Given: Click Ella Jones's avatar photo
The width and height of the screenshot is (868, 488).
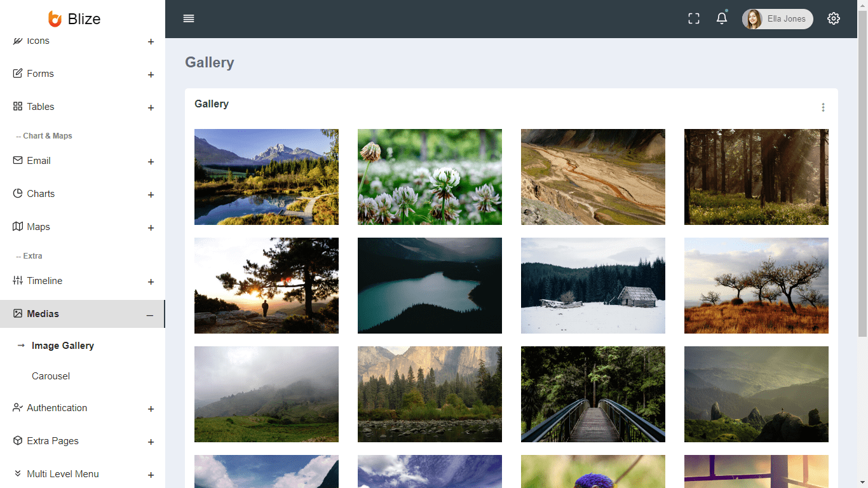Looking at the screenshot, I should point(753,19).
